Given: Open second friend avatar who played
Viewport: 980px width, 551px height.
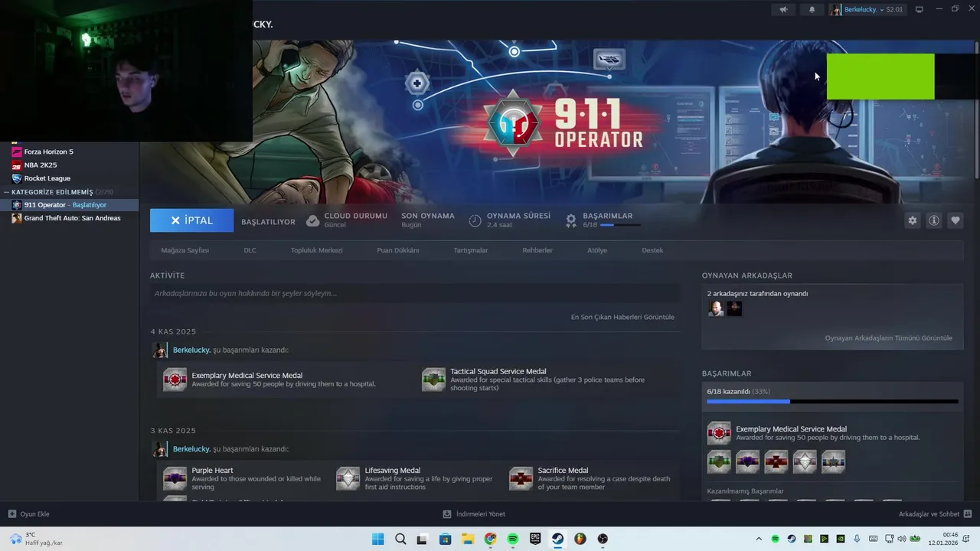Looking at the screenshot, I should pyautogui.click(x=734, y=308).
